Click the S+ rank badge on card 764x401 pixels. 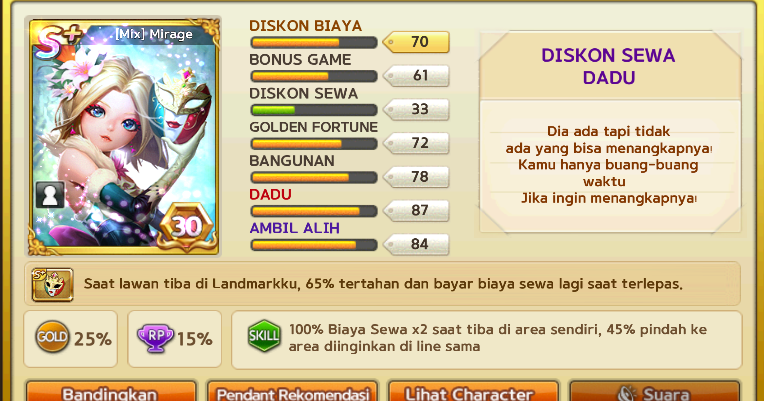point(57,42)
